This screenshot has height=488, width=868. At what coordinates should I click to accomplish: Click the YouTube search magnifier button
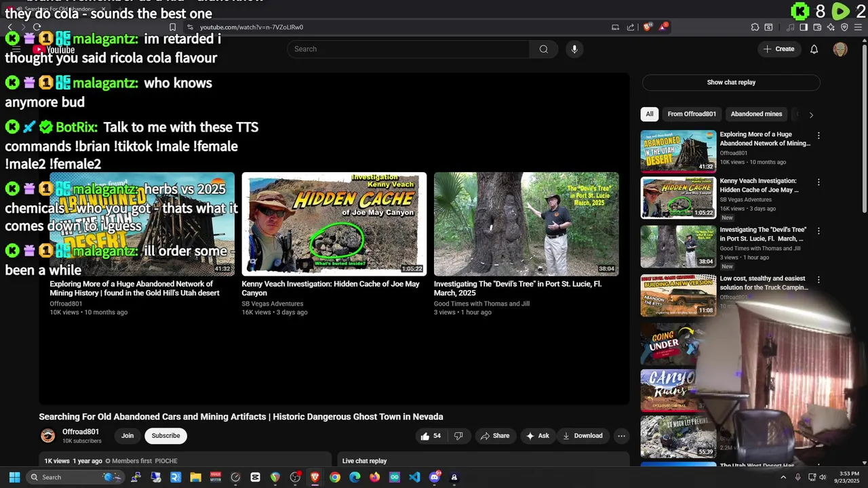pyautogui.click(x=544, y=49)
